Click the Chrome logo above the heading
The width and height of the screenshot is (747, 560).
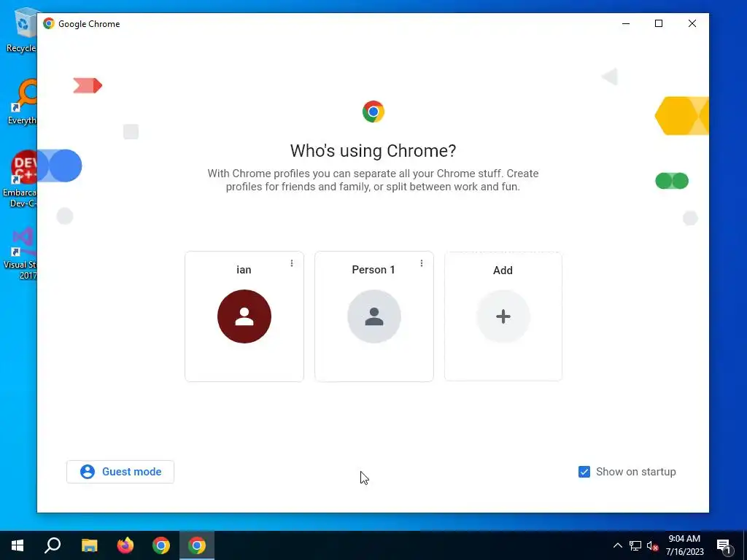[373, 112]
